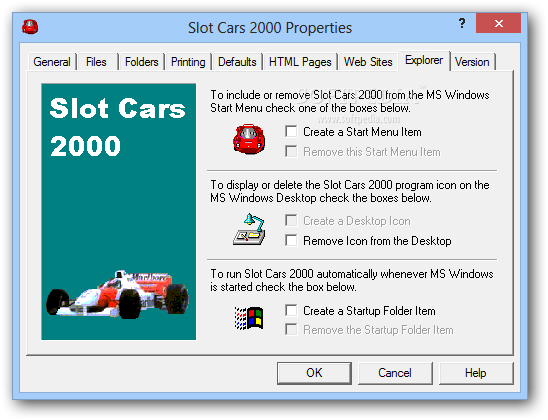The width and height of the screenshot is (548, 420).
Task: Close the Slot Cars 2000 Properties dialog
Action: 498,23
